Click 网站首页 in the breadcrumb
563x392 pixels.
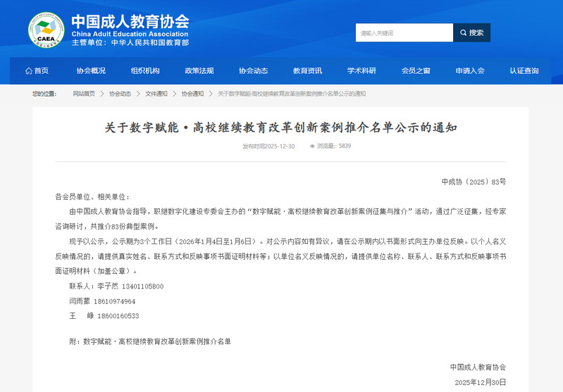point(84,94)
